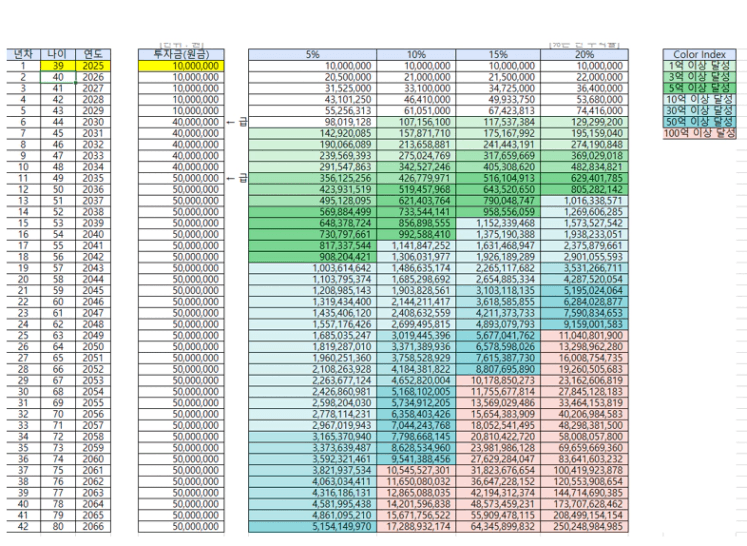The width and height of the screenshot is (747, 546).
Task: Select the 17,288,932,174 cell
Action: pyautogui.click(x=416, y=526)
